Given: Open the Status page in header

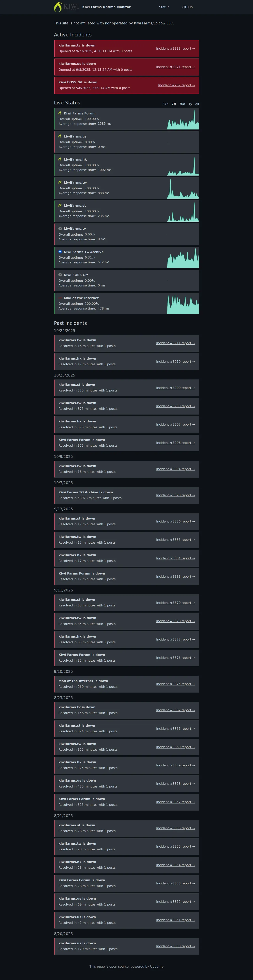Looking at the screenshot, I should (x=164, y=7).
